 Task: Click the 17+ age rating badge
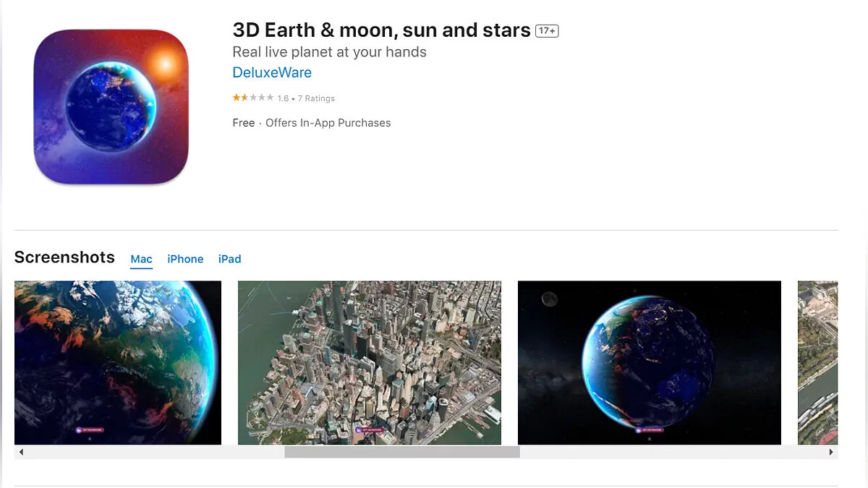pyautogui.click(x=547, y=31)
